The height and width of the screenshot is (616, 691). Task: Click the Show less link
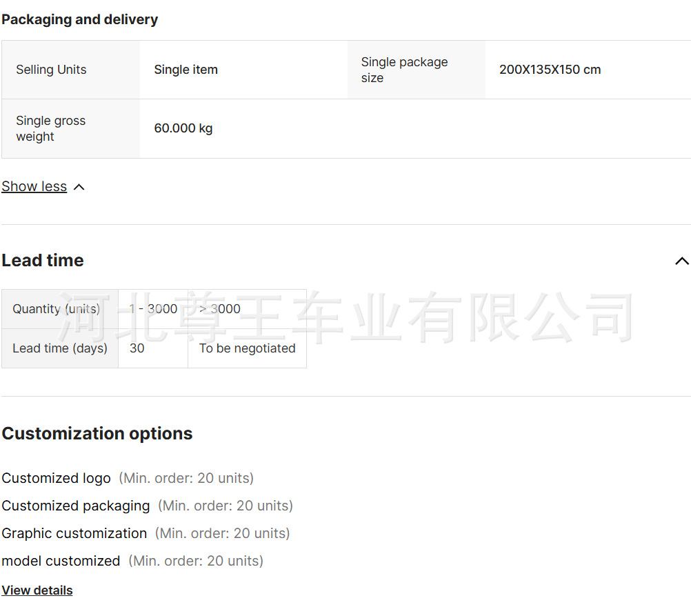click(34, 186)
